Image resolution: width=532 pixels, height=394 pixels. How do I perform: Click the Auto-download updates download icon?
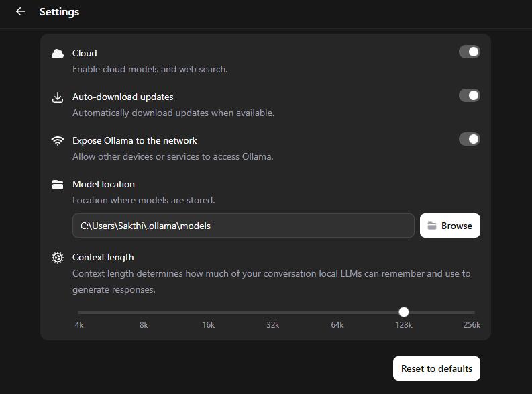[58, 97]
